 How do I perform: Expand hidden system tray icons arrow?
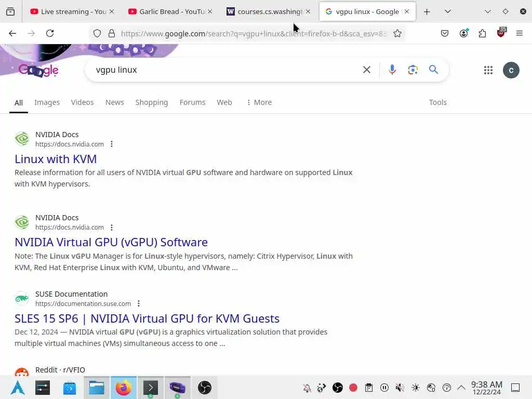point(461,387)
